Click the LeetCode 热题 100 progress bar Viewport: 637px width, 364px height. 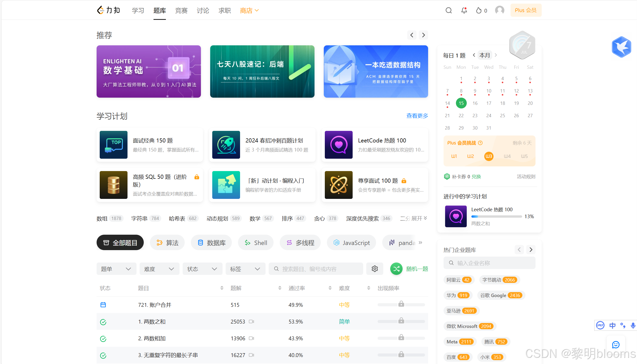point(496,217)
